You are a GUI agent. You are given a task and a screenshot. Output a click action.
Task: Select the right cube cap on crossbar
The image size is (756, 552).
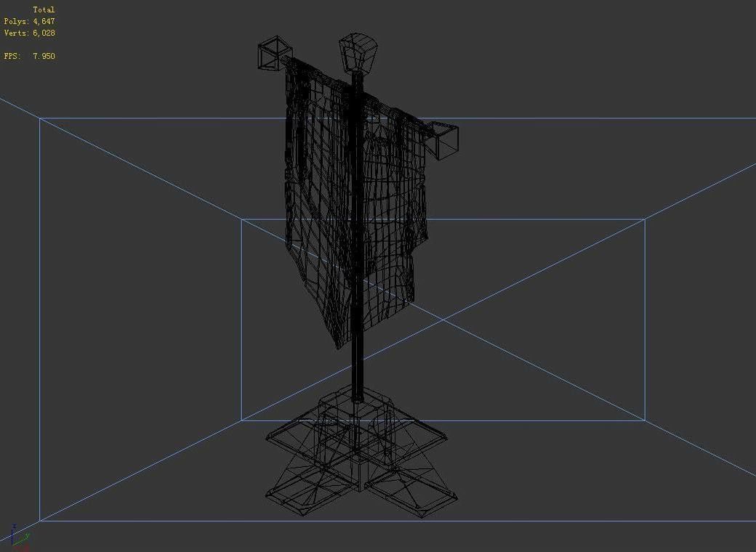pos(441,139)
